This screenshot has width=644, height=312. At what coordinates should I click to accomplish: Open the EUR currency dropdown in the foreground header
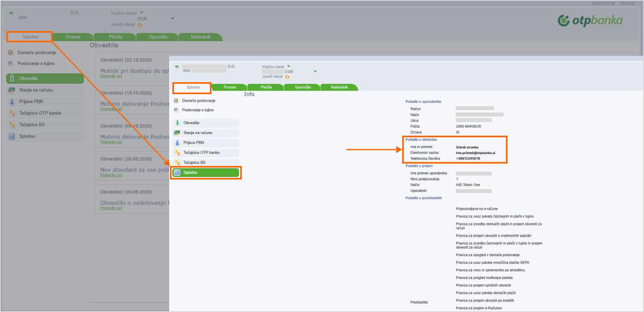pyautogui.click(x=315, y=71)
